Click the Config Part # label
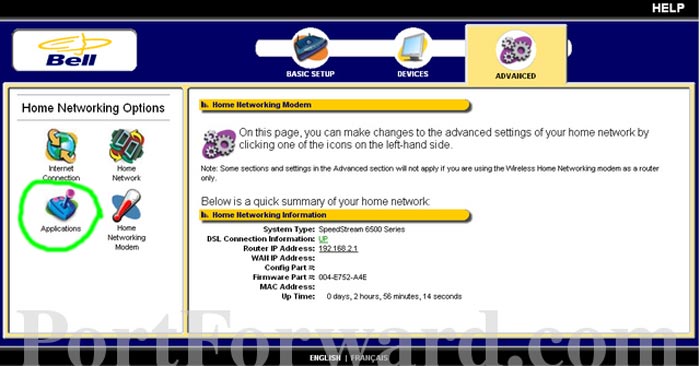Viewport: 700px width, 366px height. click(x=290, y=268)
